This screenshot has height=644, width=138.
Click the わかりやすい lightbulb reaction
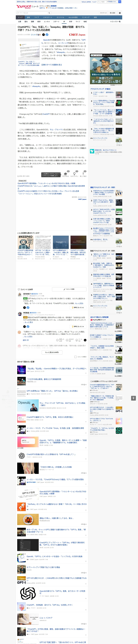[x=74, y=174]
